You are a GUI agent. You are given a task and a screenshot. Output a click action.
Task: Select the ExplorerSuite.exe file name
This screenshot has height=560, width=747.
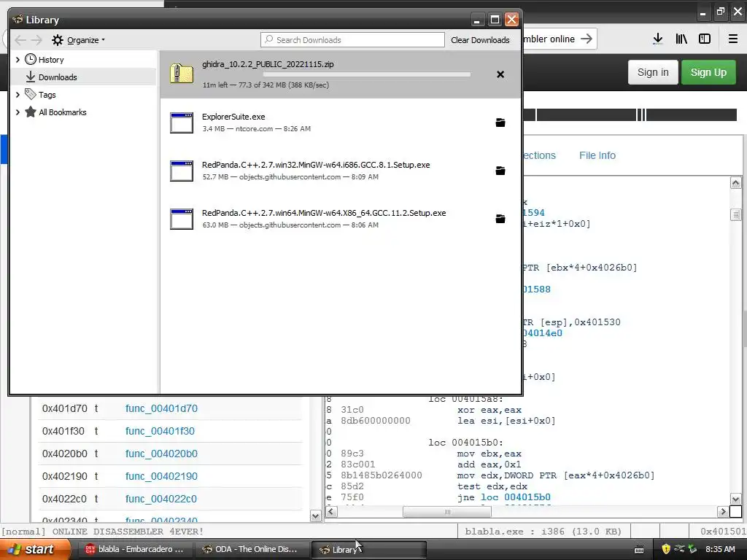pyautogui.click(x=233, y=117)
